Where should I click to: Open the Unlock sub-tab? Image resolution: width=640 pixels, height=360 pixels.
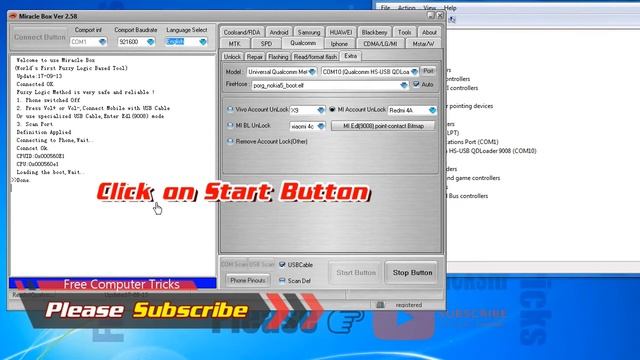[232, 57]
